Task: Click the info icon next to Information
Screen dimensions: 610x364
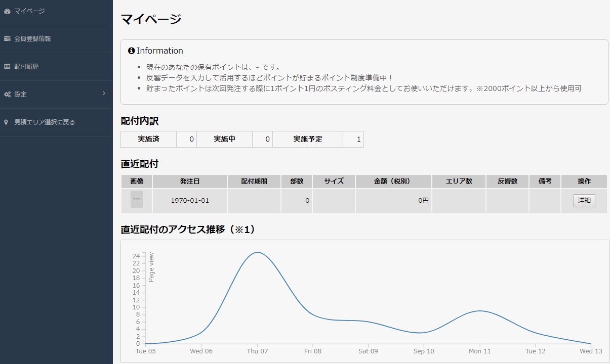Action: point(132,51)
